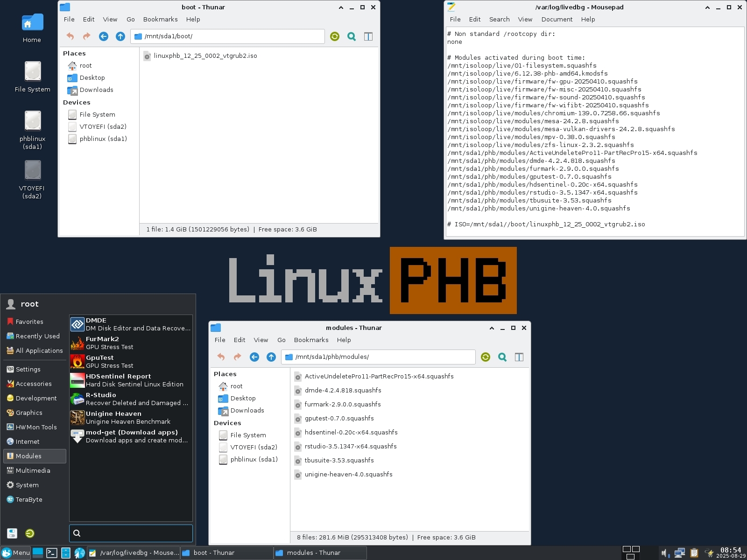
Task: Toggle split view in boot Thunar window
Action: (368, 36)
